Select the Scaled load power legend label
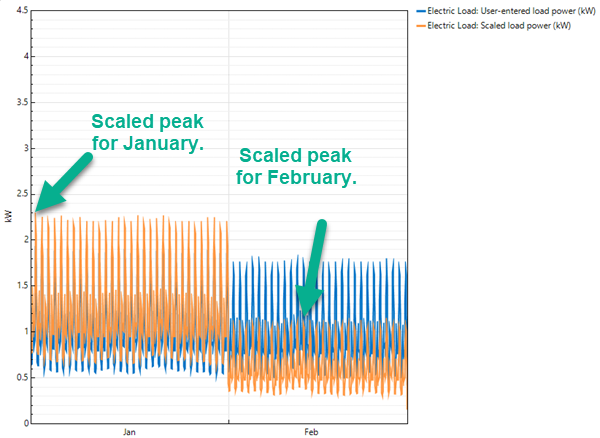This screenshot has width=600, height=438. click(499, 25)
